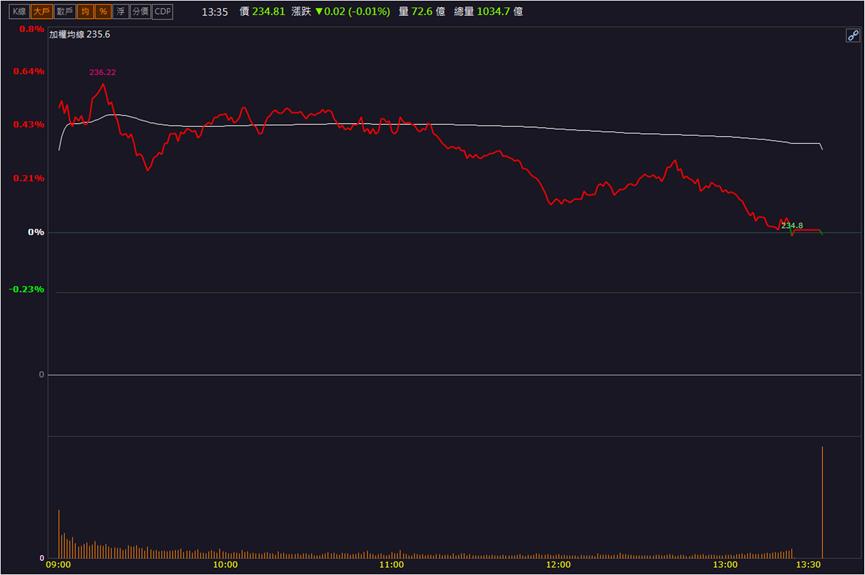Toggle the 均 average line button

[x=85, y=12]
